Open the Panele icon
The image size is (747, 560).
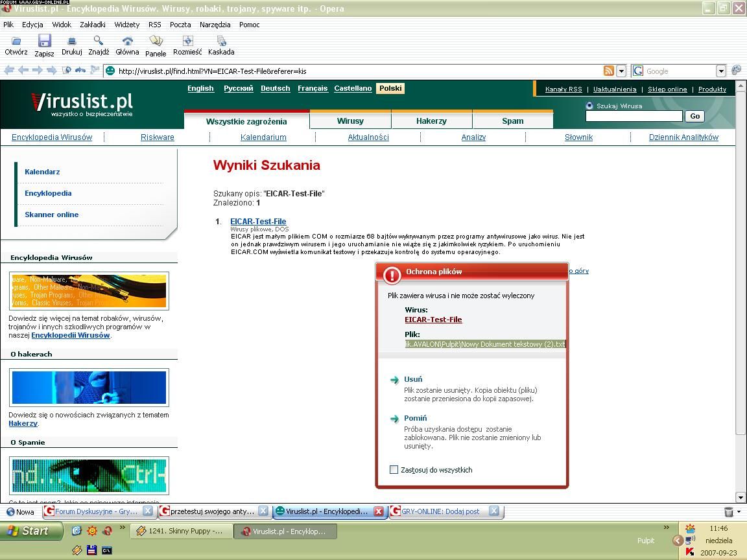[x=156, y=40]
